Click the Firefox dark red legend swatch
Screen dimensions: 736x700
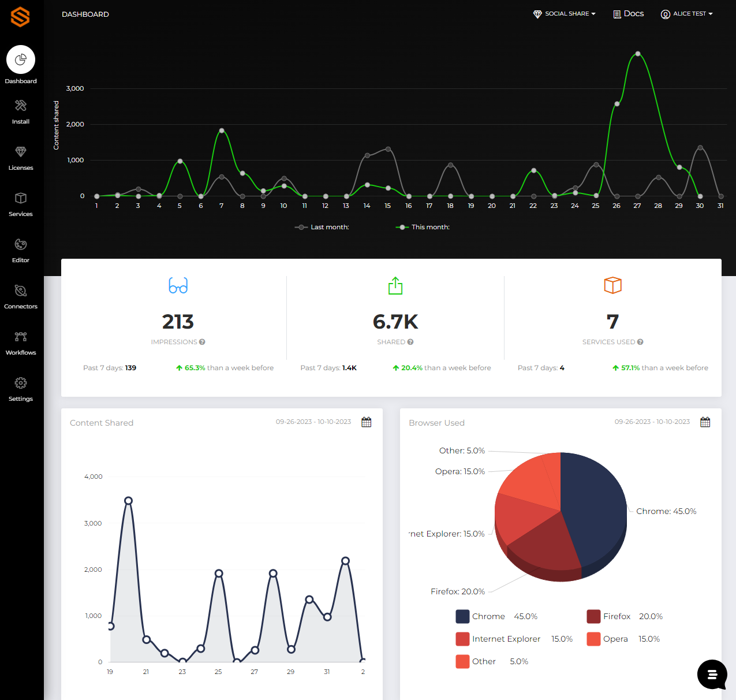tap(593, 616)
